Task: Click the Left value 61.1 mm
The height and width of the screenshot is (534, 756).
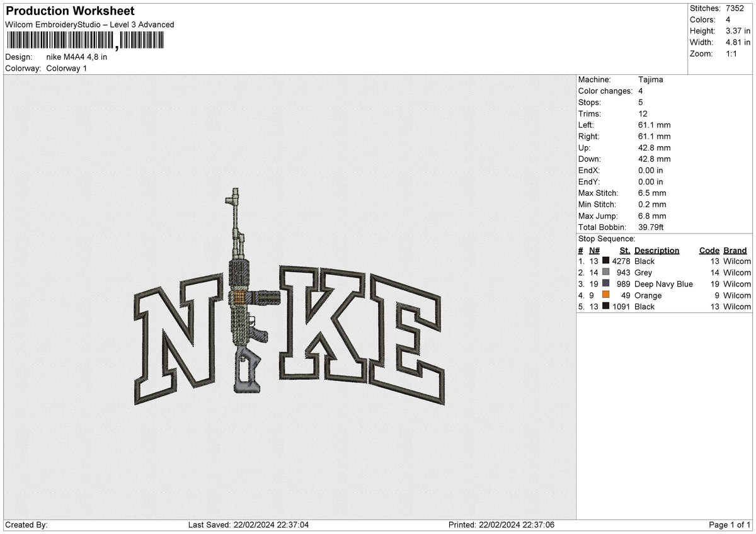Action: tap(655, 125)
